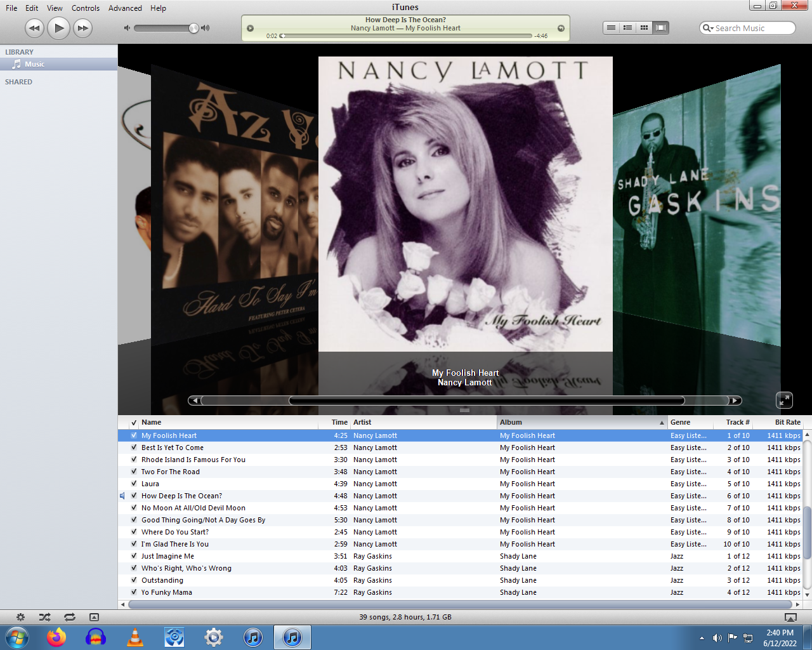Click the magnifier icon in search field
Image resolution: width=812 pixels, height=650 pixels.
coord(707,28)
